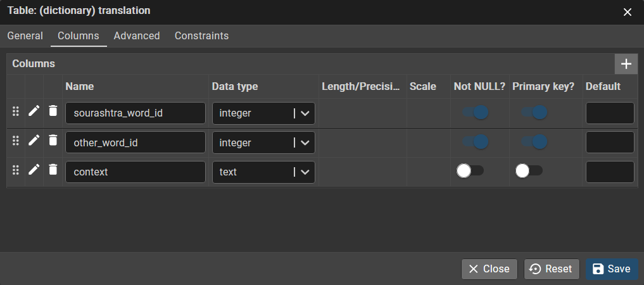Grab the drag handle of other_word_id row
This screenshot has width=644, height=285.
16,141
